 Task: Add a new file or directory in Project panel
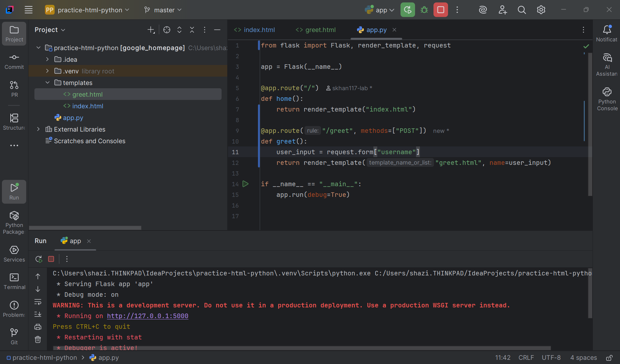pyautogui.click(x=151, y=30)
